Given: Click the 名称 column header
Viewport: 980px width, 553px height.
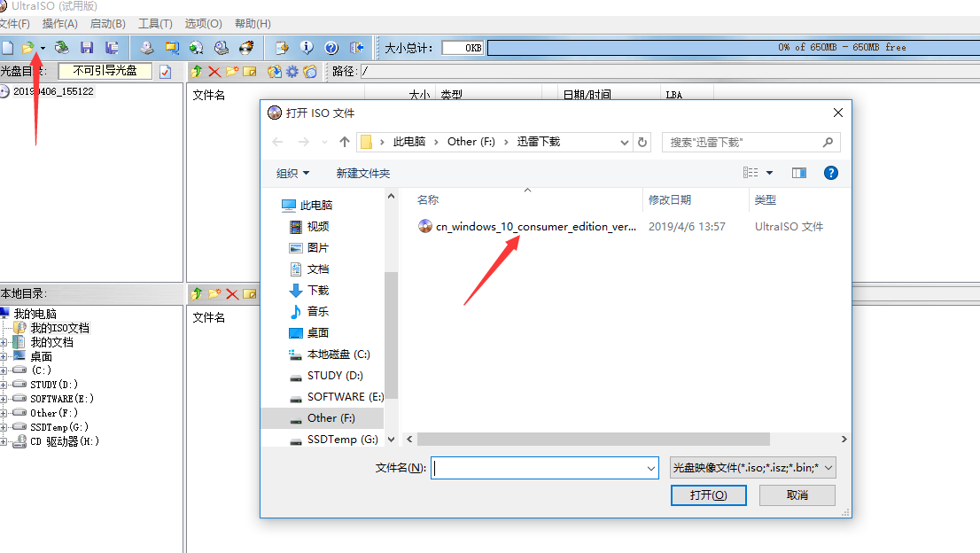Looking at the screenshot, I should click(x=427, y=200).
